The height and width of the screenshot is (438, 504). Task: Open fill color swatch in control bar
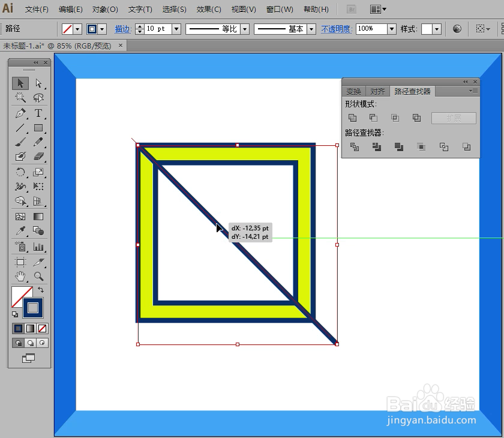pyautogui.click(x=67, y=29)
